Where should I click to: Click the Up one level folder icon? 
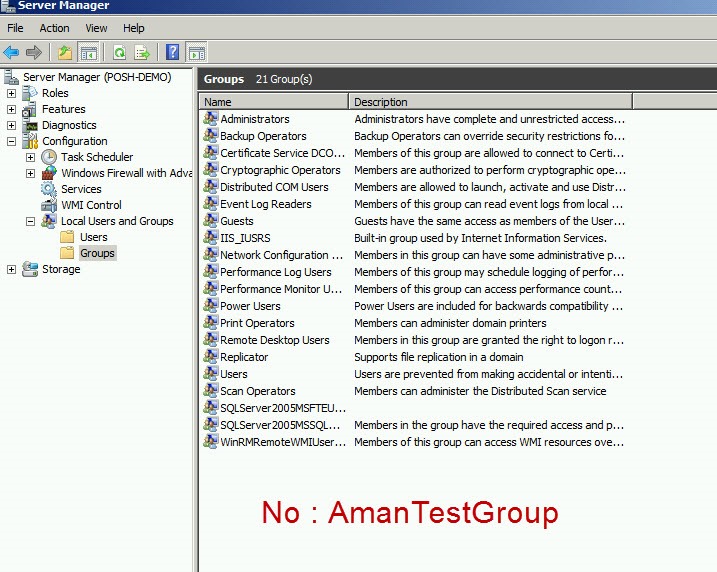[x=65, y=52]
